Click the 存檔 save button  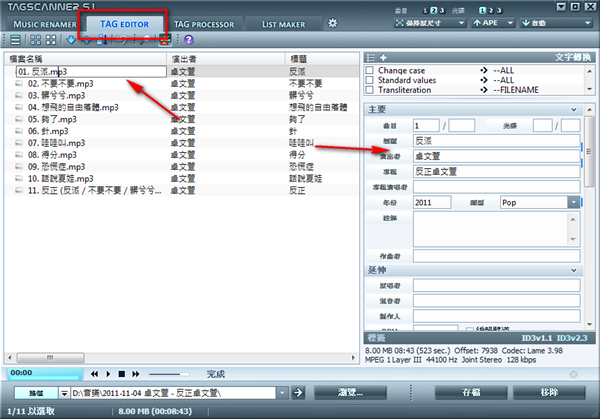470,393
